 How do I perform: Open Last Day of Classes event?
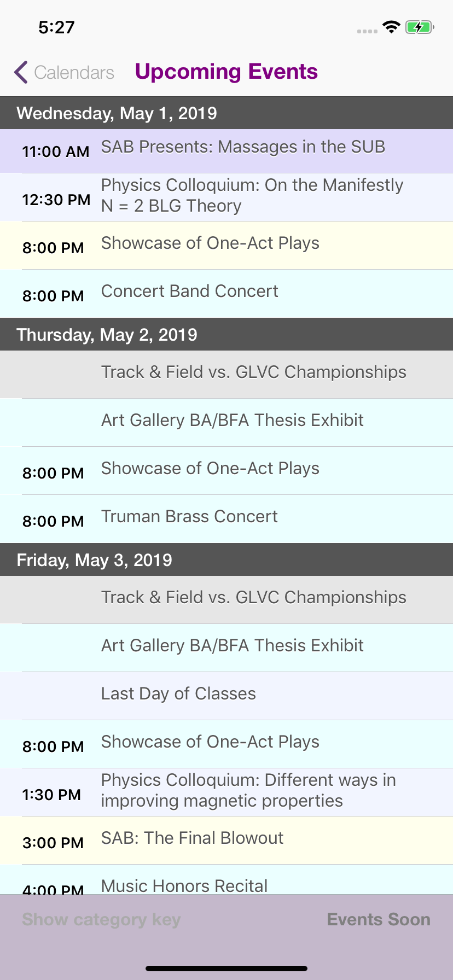point(178,695)
